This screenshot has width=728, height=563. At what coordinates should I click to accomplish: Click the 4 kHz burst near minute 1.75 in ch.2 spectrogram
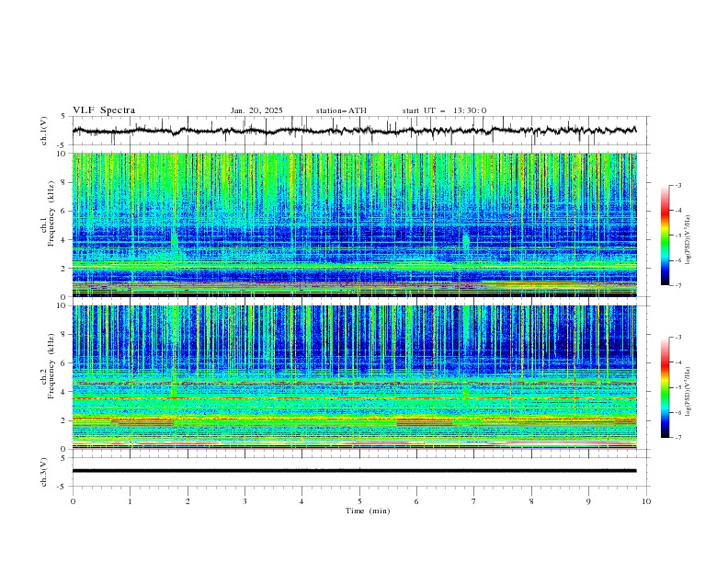pos(174,391)
